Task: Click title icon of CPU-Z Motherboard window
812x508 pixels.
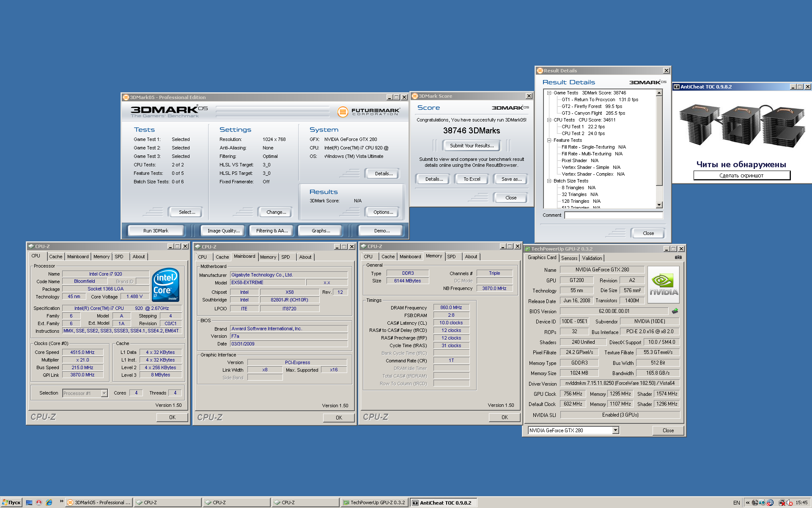Action: 198,246
